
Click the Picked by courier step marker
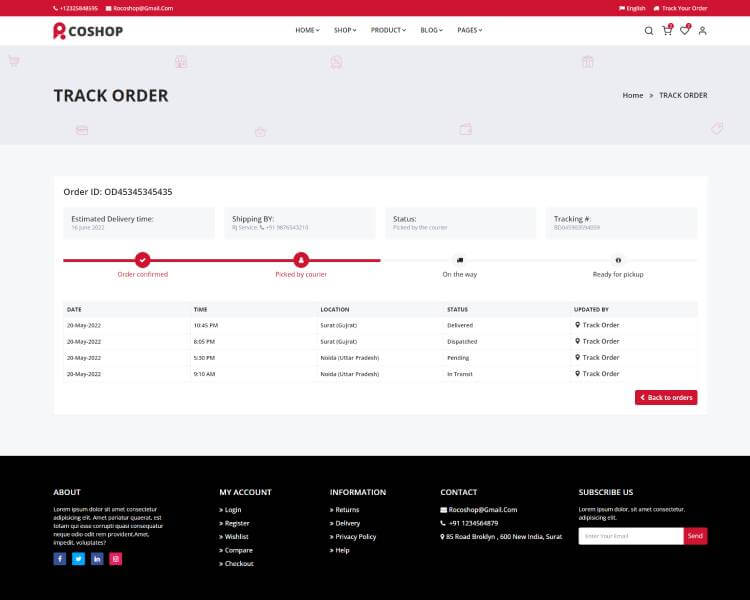pyautogui.click(x=301, y=259)
